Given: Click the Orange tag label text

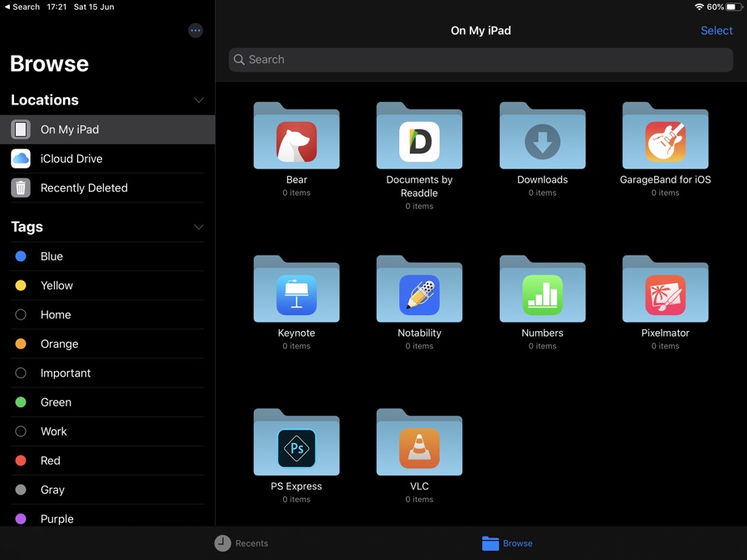Looking at the screenshot, I should pyautogui.click(x=59, y=343).
